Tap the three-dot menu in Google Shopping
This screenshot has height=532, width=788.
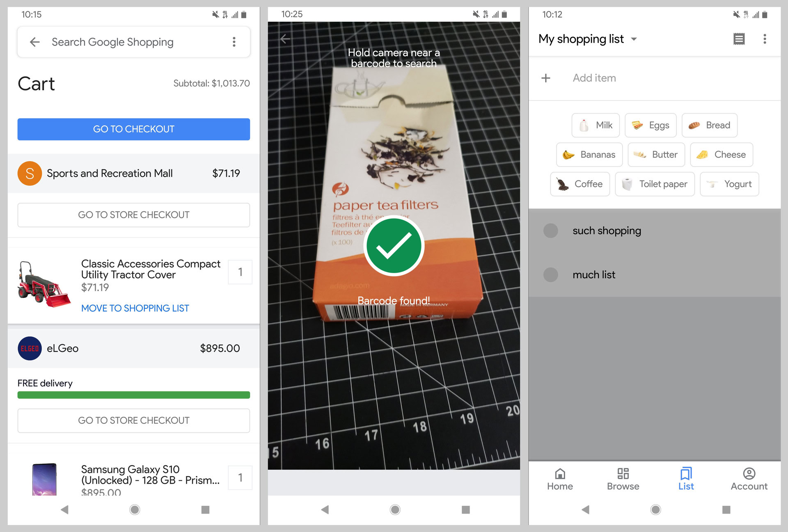235,42
